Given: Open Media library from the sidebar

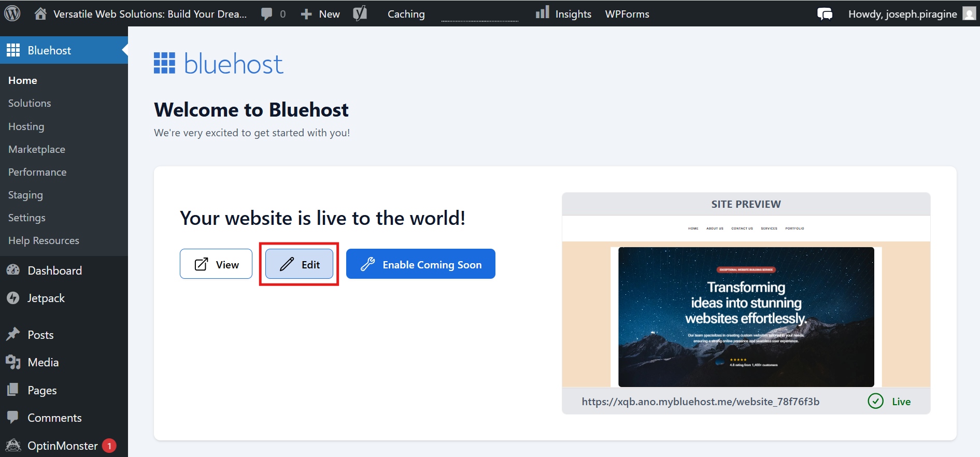Looking at the screenshot, I should tap(43, 363).
